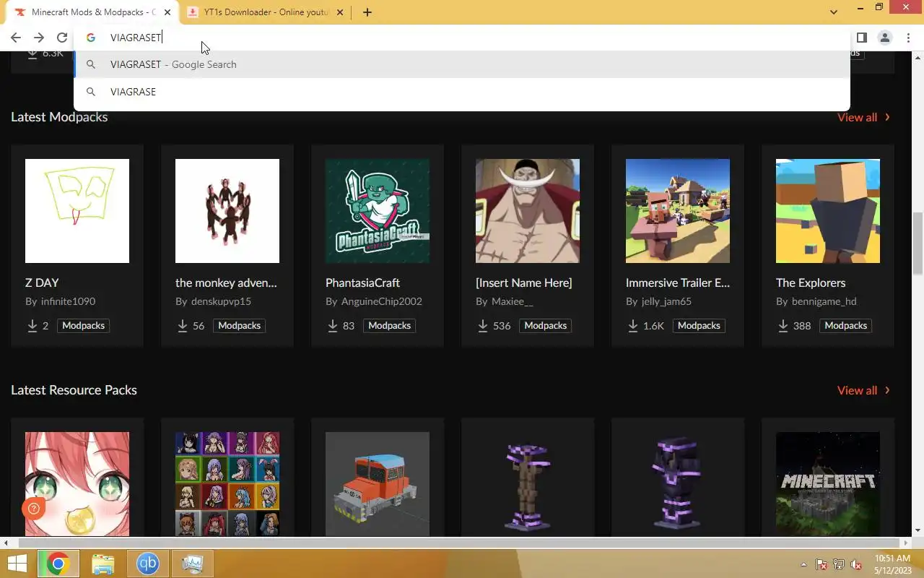Click View all for Latest Resource Packs

[x=863, y=390]
